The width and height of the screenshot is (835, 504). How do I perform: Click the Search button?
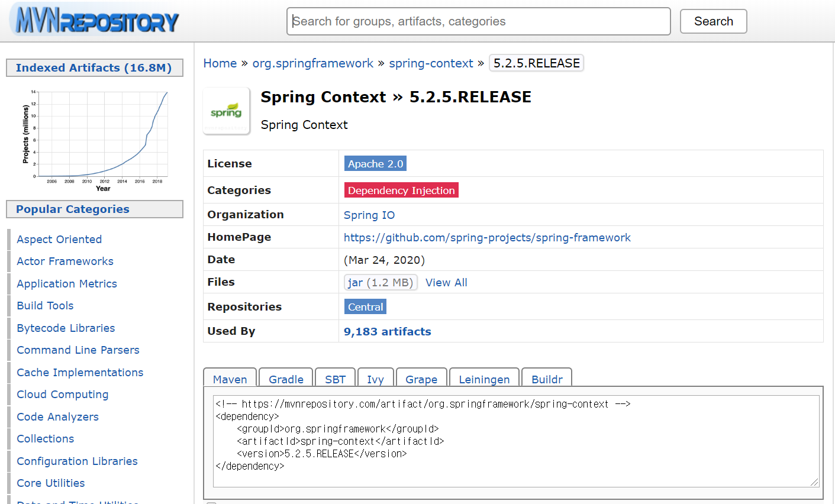pyautogui.click(x=713, y=21)
